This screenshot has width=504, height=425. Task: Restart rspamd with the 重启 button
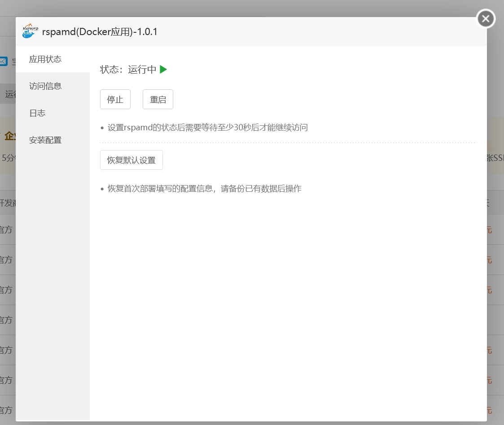[158, 99]
